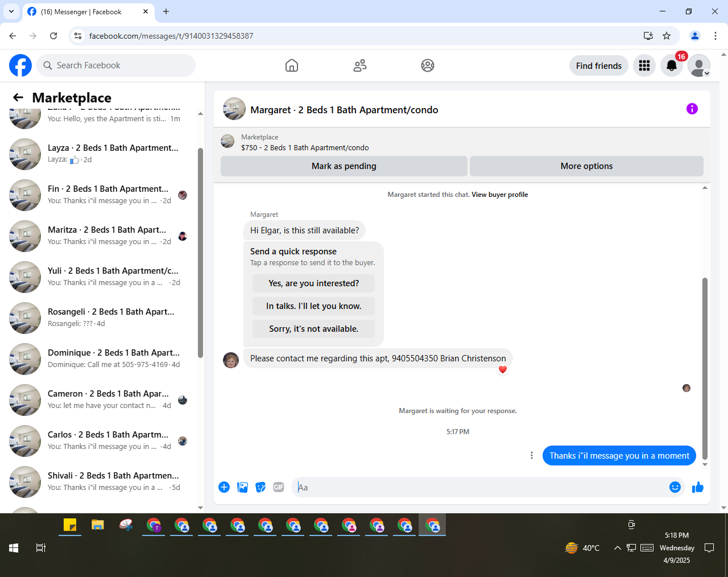728x577 pixels.
Task: Open three-dot menu beside the sent message
Action: tap(532, 455)
